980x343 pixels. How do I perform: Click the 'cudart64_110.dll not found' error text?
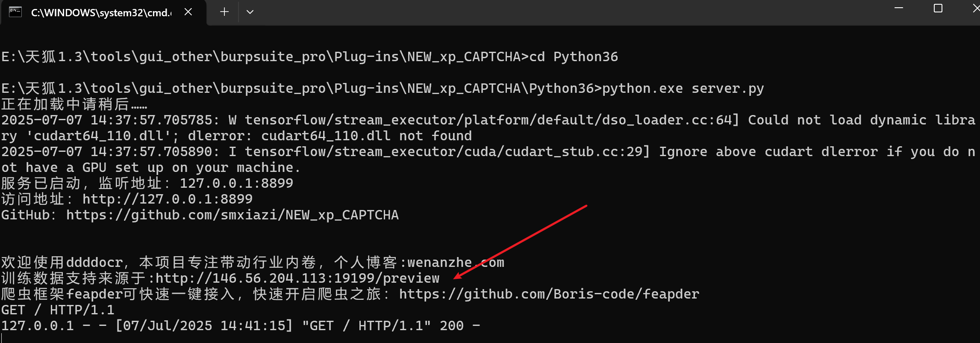[x=366, y=136]
